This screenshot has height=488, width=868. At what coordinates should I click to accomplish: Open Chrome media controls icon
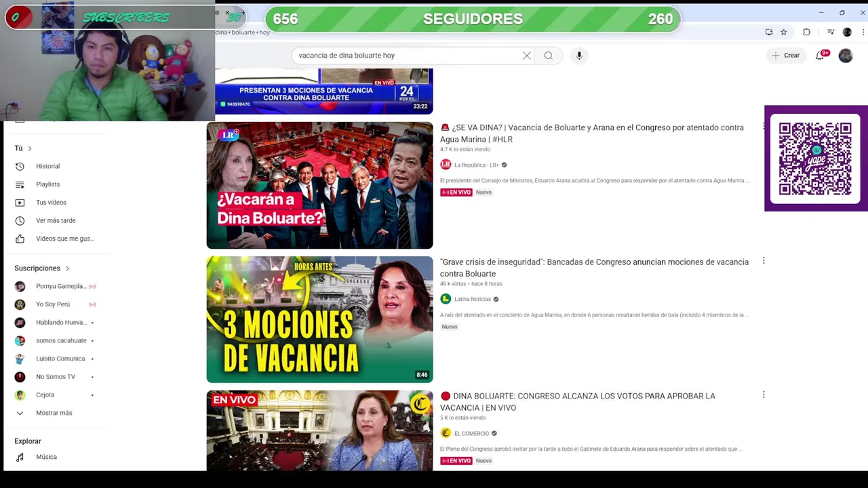[x=831, y=32]
